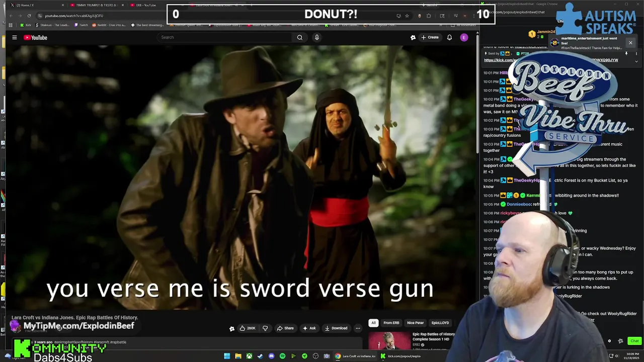Like the video showing 260K likes
The height and width of the screenshot is (362, 644).
248,328
